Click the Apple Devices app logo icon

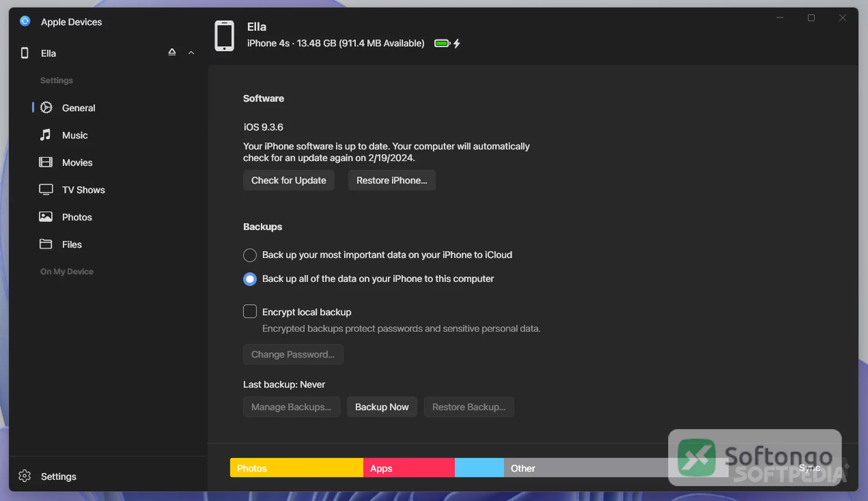coord(25,21)
